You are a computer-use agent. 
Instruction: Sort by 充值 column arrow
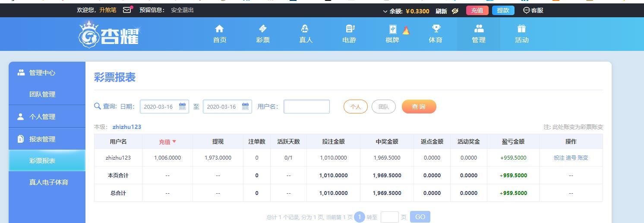coord(174,141)
